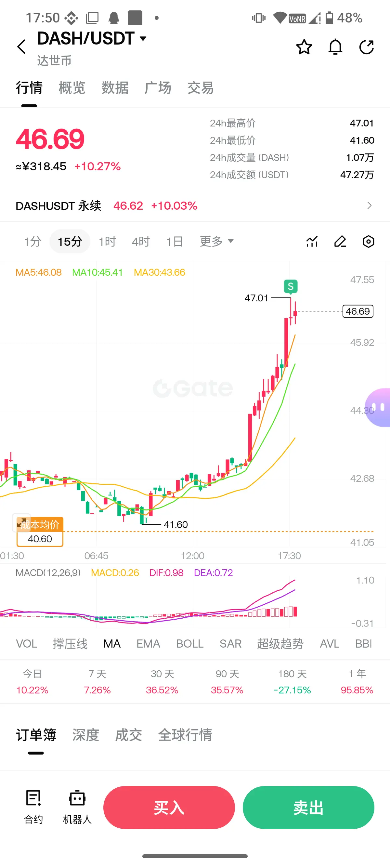This screenshot has width=390, height=868.
Task: Tap the red 买入 buy button
Action: tap(169, 807)
